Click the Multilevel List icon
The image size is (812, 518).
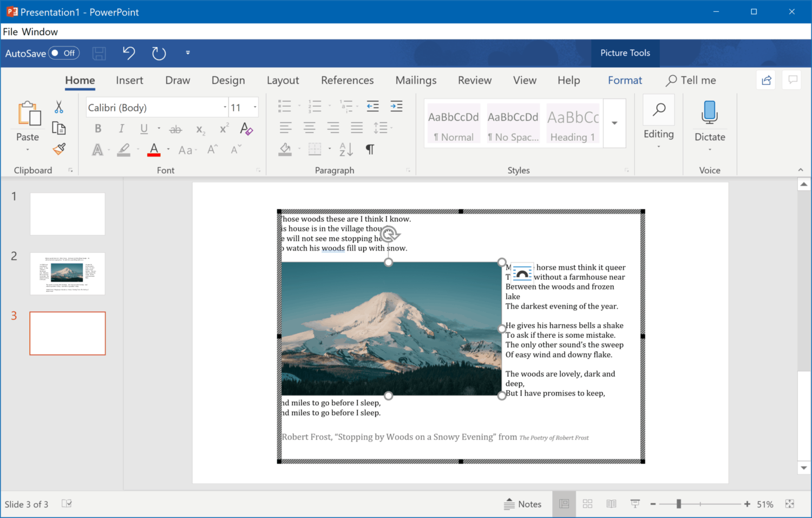[346, 106]
